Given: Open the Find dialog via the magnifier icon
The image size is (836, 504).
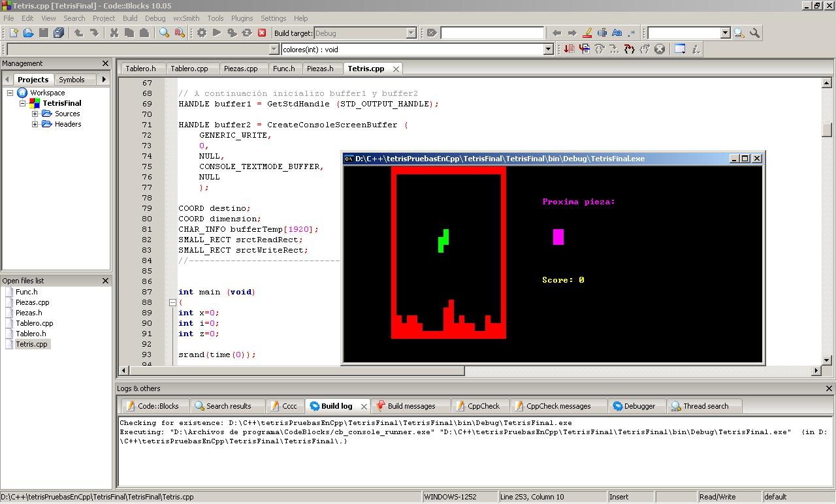Looking at the screenshot, I should click(163, 33).
